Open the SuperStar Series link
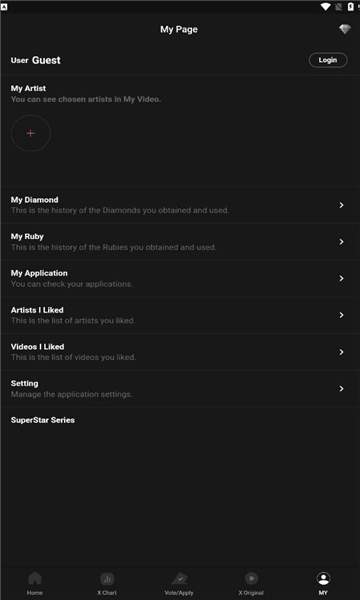Screen dimensions: 360x600 click(42, 420)
